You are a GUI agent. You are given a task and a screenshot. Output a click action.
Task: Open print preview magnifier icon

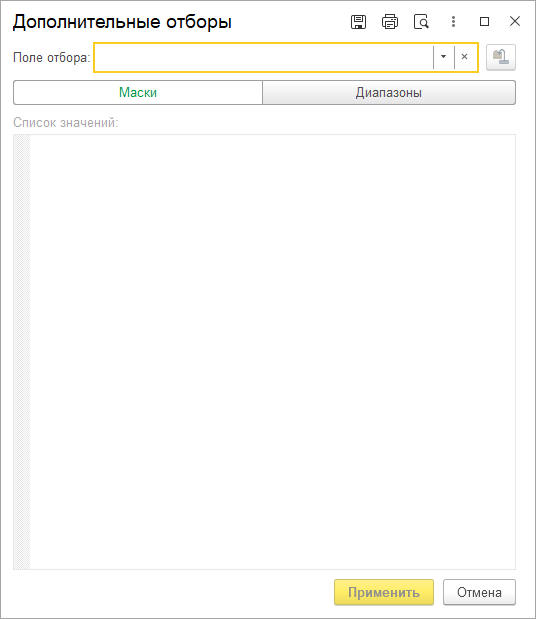point(421,22)
